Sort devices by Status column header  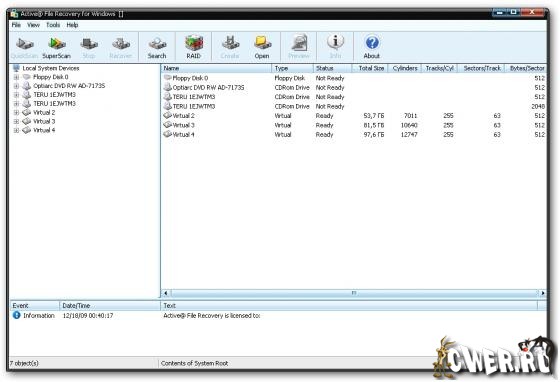point(332,68)
